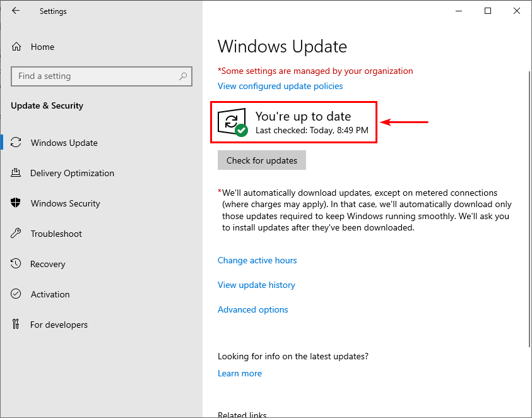The width and height of the screenshot is (532, 418).
Task: Click the managed by your organization notice
Action: (315, 71)
